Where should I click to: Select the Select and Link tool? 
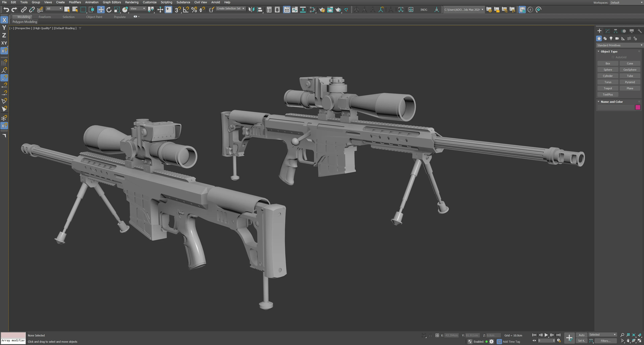click(23, 10)
